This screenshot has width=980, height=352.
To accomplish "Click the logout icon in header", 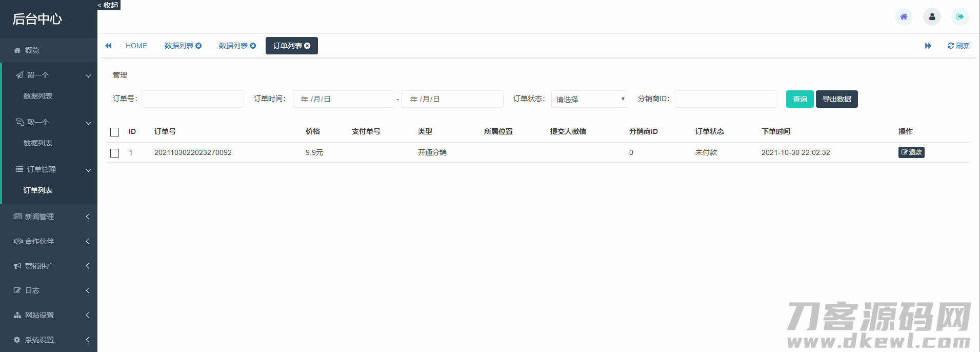I will coord(959,17).
